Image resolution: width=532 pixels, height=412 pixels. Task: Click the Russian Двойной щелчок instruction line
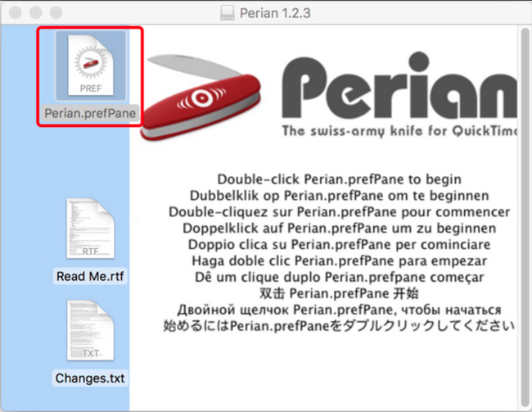point(340,310)
